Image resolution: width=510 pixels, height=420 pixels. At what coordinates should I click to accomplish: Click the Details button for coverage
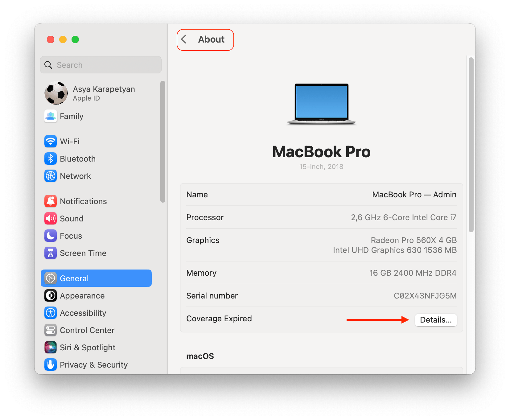436,320
